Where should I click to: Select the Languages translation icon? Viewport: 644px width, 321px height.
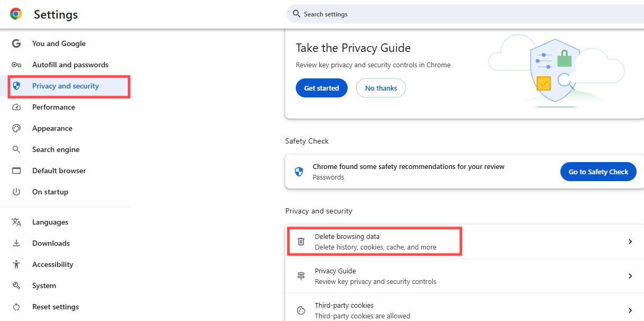point(16,222)
